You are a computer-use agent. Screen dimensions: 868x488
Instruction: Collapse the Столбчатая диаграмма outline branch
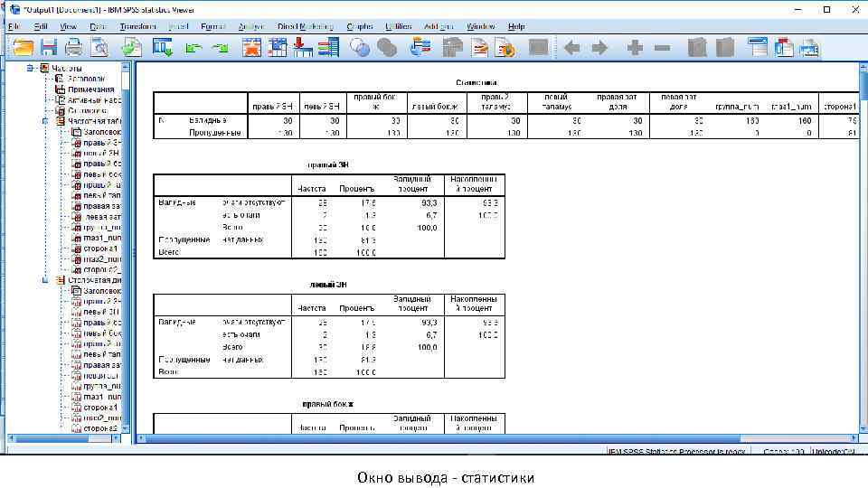[45, 280]
